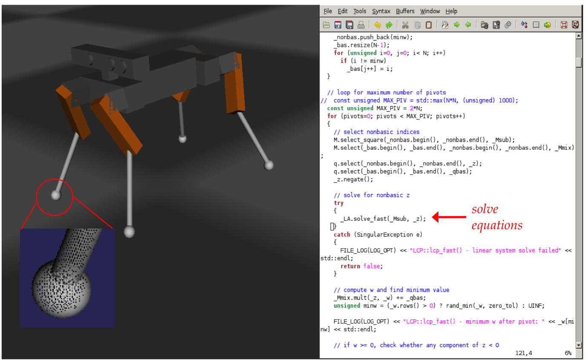Open the File menu
The image size is (588, 364).
(327, 11)
